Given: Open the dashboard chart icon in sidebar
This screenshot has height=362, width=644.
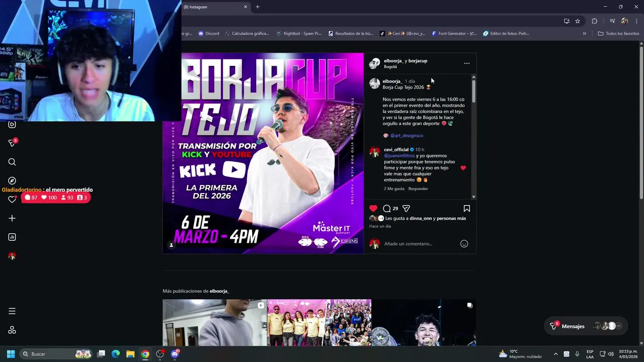Looking at the screenshot, I should coord(12,237).
